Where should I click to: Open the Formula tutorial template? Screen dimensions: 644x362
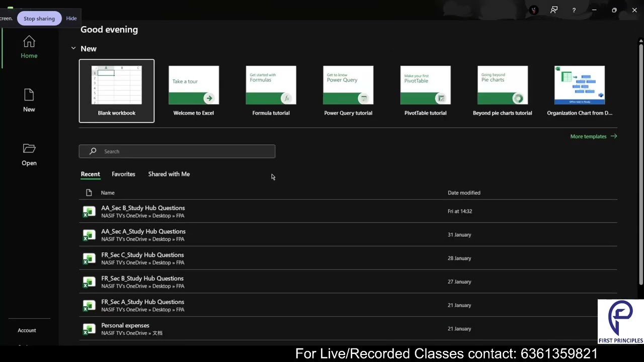[271, 91]
